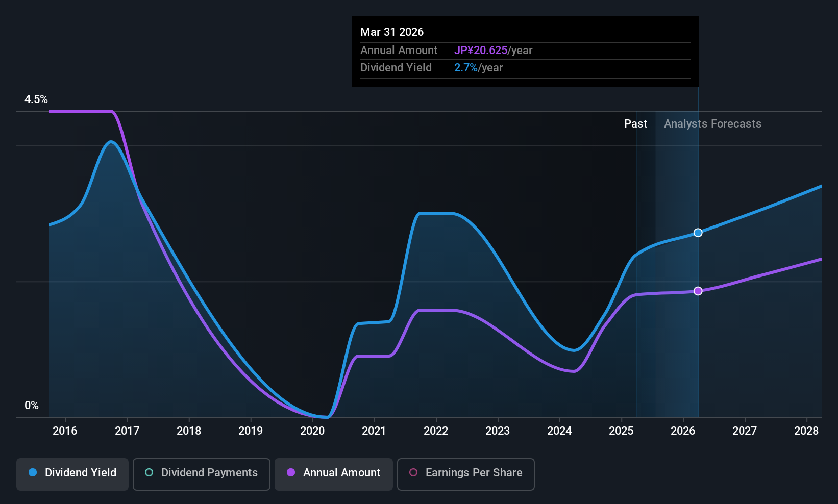Click the purple Annual Amount legend dot

click(x=291, y=472)
